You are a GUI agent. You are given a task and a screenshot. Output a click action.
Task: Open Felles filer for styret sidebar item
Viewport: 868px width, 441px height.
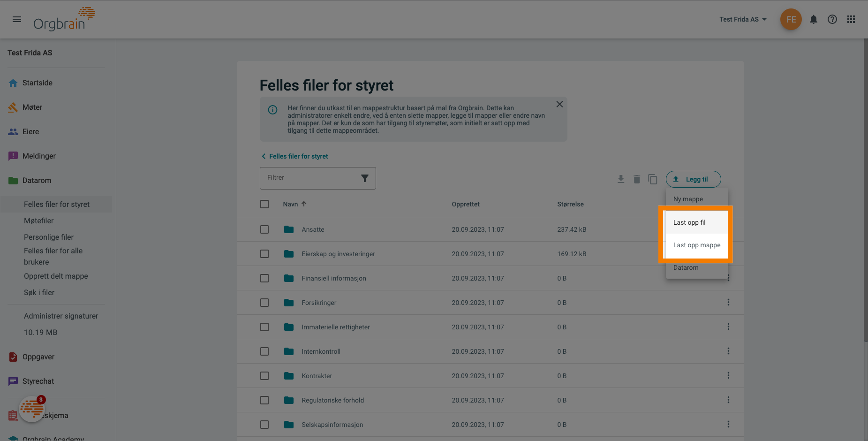[57, 205]
